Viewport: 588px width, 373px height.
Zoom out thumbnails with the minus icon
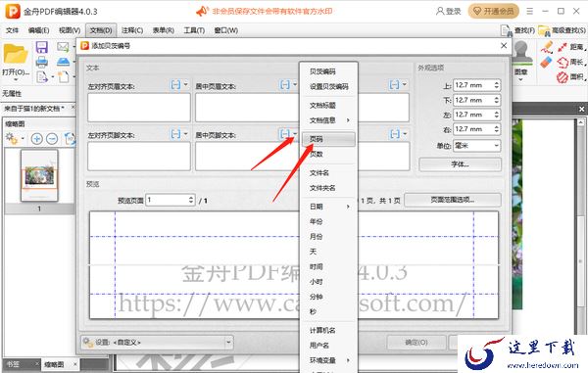tap(52, 139)
